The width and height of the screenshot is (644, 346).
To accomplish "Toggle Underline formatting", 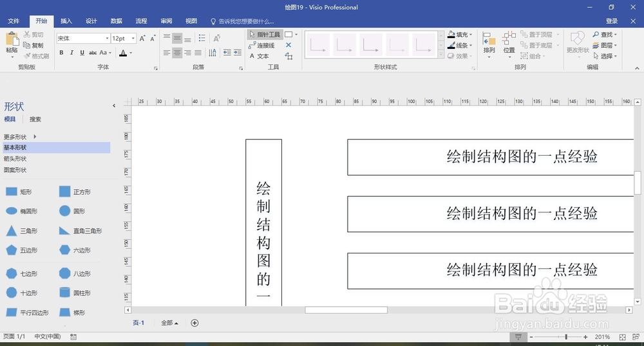I will click(x=82, y=53).
